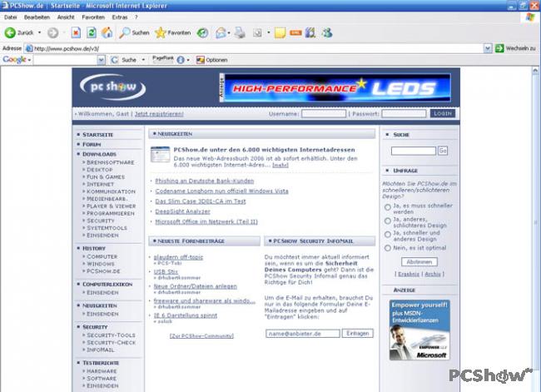Click in the Passwort field
The image size is (541, 392).
(x=404, y=113)
